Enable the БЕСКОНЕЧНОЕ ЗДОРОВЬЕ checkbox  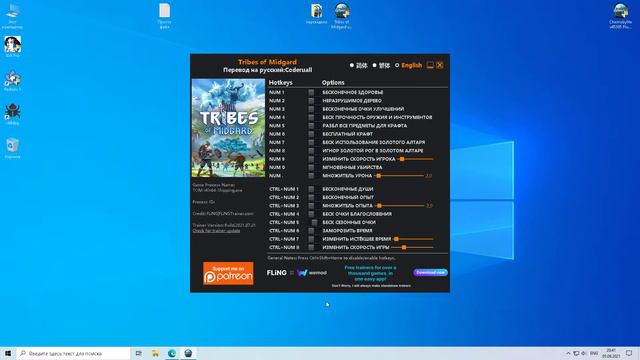click(x=311, y=92)
